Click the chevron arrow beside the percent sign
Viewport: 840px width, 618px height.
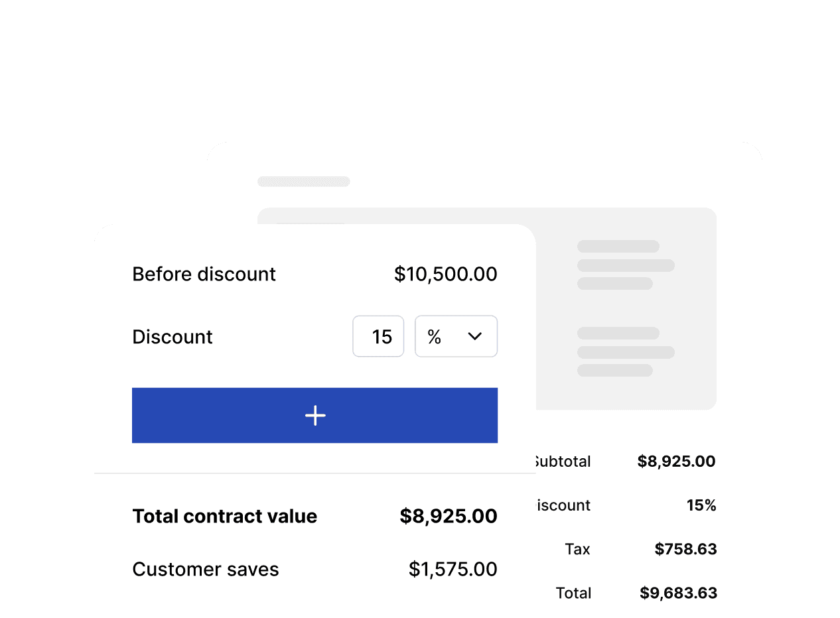pos(475,337)
